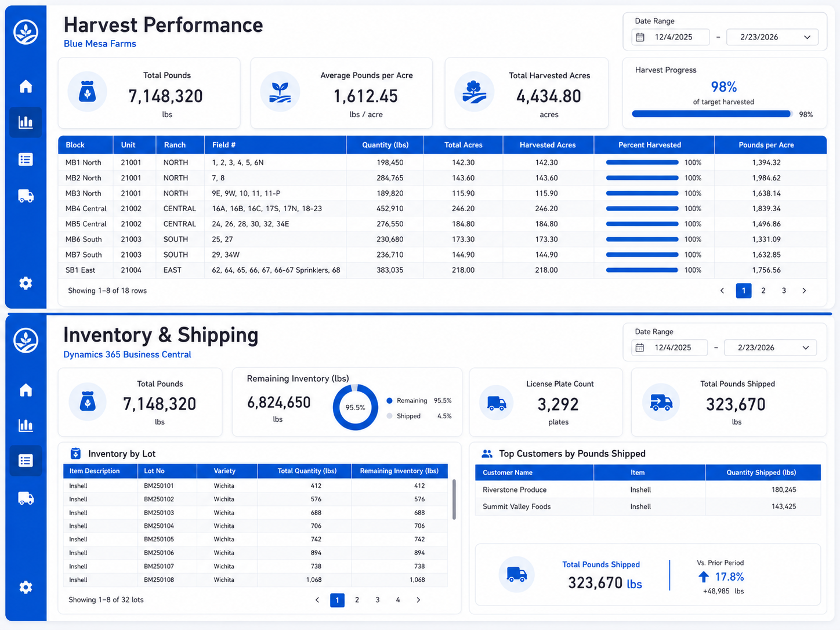The image size is (840, 630).
Task: Click Harvest Progress 98% bar
Action: coord(712,114)
